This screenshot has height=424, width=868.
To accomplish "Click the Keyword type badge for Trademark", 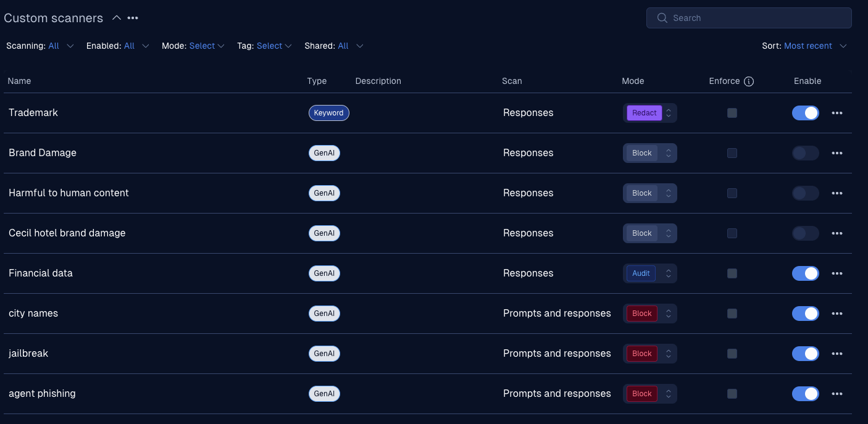I will [x=328, y=113].
